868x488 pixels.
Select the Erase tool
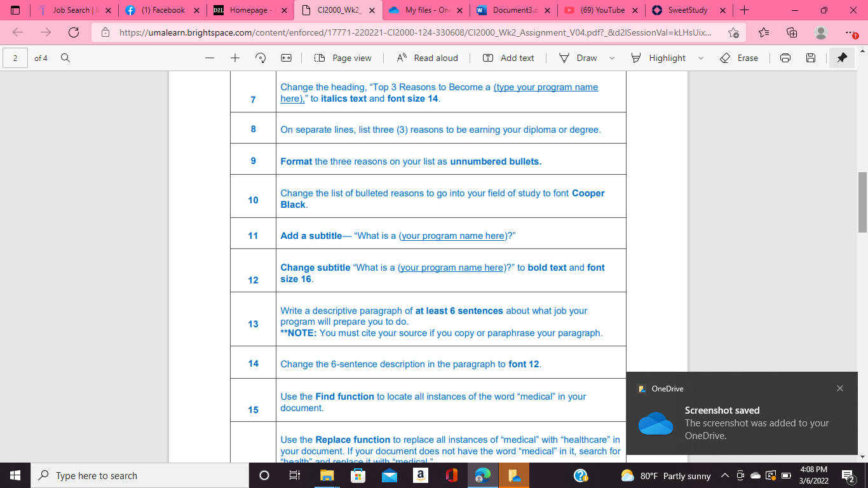739,58
